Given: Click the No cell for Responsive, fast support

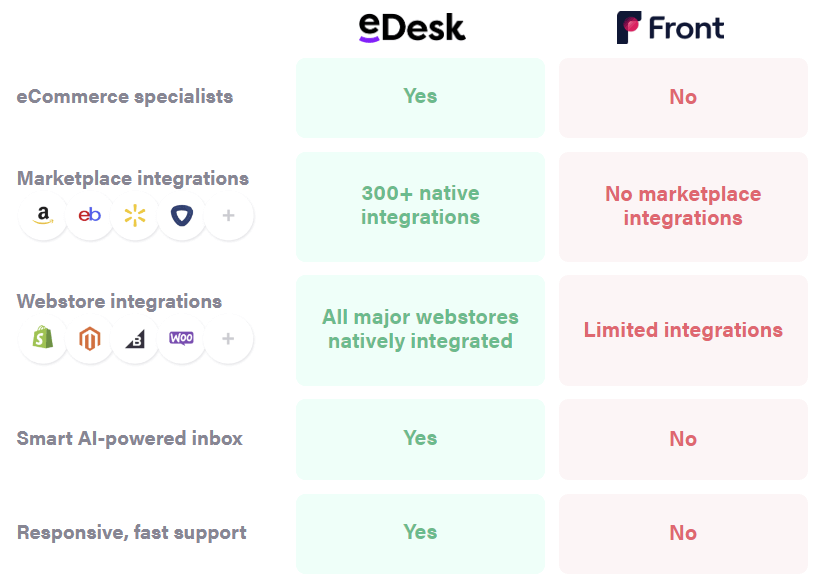Looking at the screenshot, I should coord(683,534).
